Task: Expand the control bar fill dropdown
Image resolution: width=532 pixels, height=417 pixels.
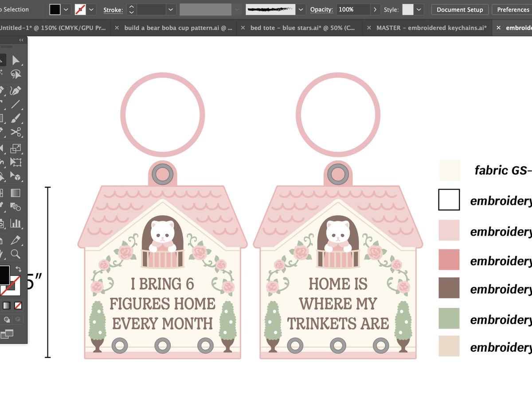Action: (x=66, y=9)
